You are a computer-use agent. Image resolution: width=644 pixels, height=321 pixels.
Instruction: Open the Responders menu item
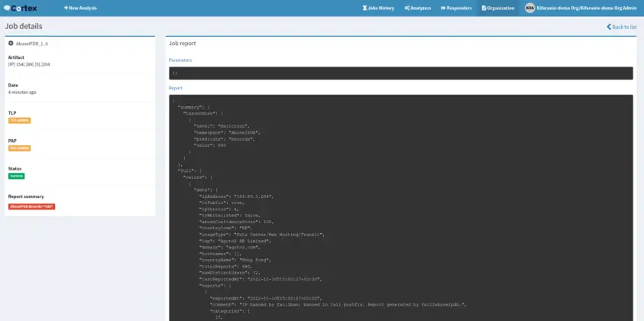458,8
